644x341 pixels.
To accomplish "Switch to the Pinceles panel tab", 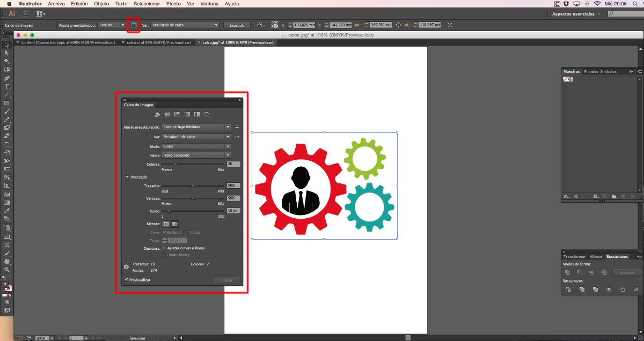I will 591,71.
